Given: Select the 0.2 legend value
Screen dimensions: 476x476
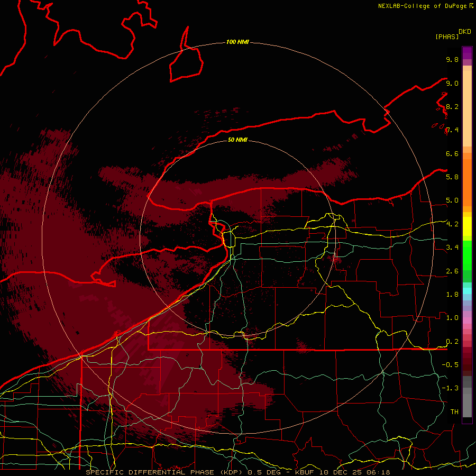Looking at the screenshot, I should 452,342.
